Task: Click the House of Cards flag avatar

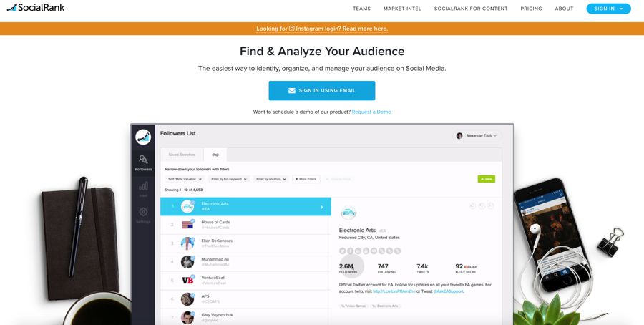Action: (187, 225)
